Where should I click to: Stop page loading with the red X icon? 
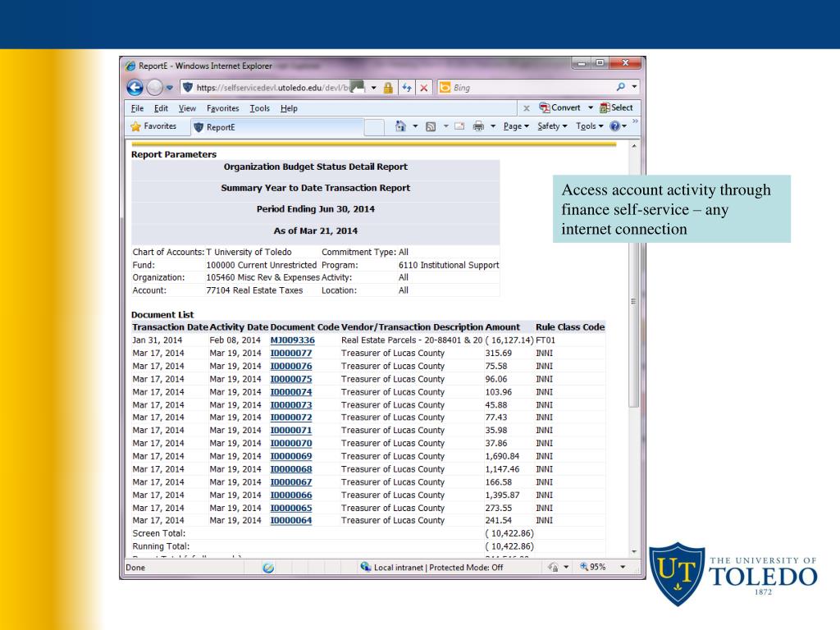pos(424,87)
